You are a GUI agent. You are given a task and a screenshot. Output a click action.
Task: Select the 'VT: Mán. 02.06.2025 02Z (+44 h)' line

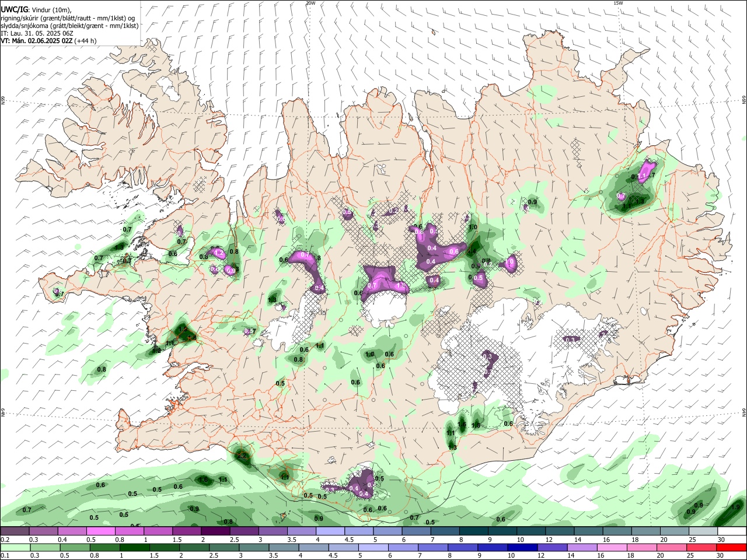tap(48, 41)
